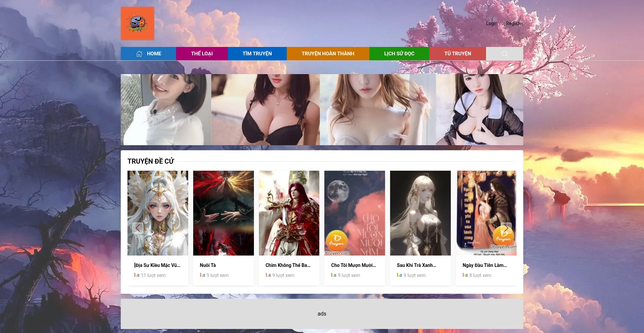Click view-count icon under Nuôi Tà
The image size is (644, 333).
tap(203, 275)
